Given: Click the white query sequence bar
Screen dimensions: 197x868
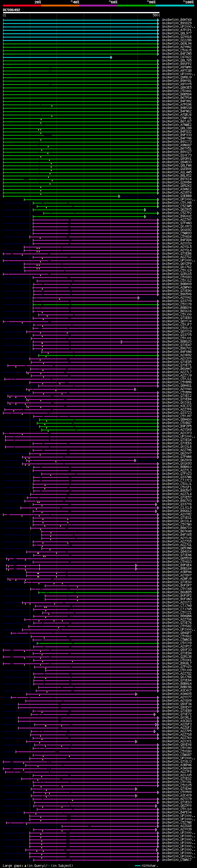Looking at the screenshot, I should click(81, 13).
